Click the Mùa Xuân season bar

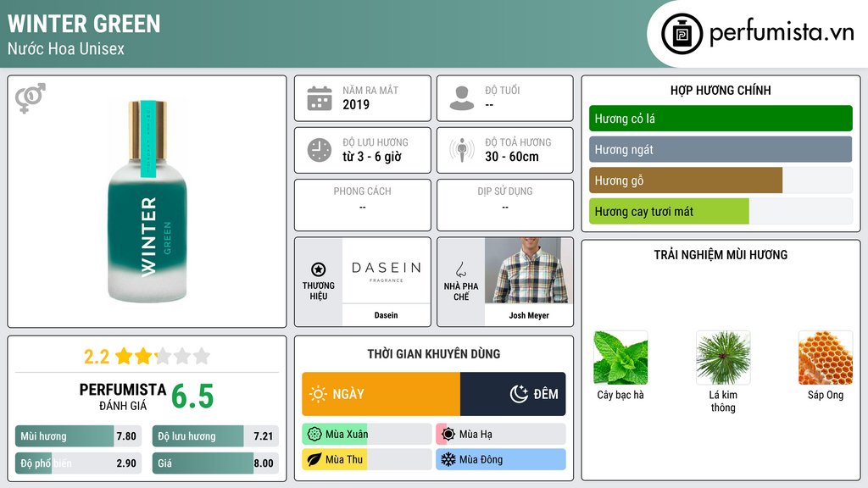[366, 435]
